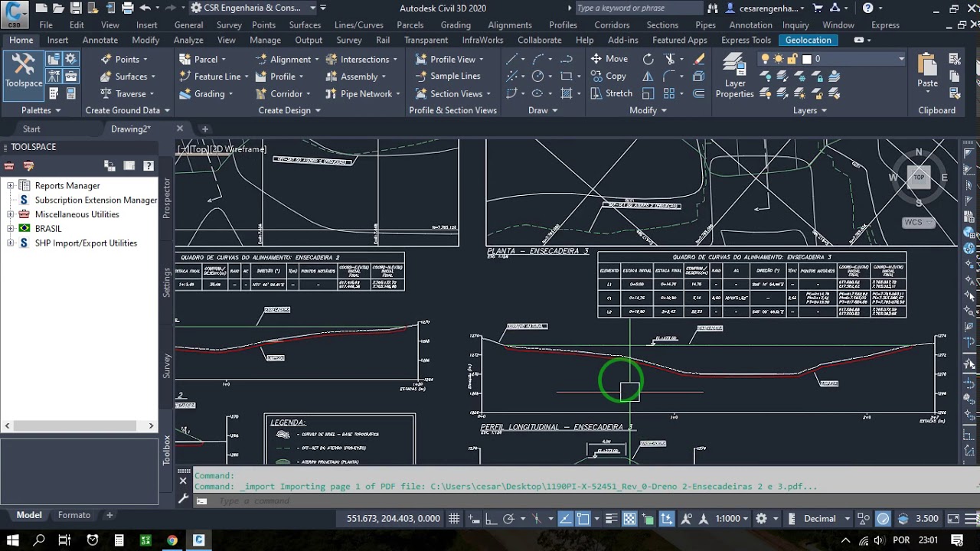Image resolution: width=980 pixels, height=551 pixels.
Task: Click the Survey tab icon in Palettes panel
Action: point(53,76)
